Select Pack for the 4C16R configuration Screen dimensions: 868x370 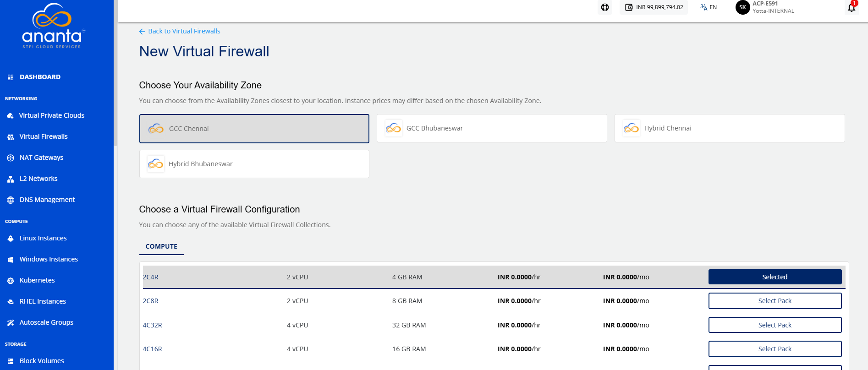point(775,349)
